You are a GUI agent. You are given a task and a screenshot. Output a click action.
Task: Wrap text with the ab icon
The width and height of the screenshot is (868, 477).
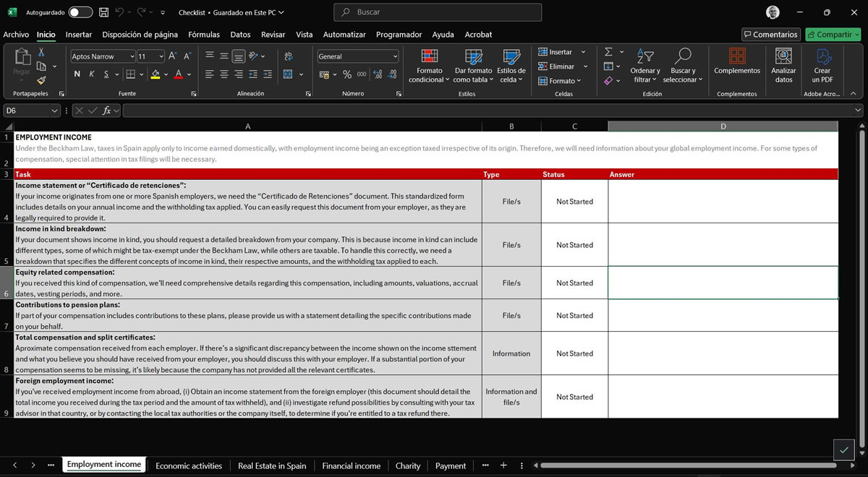tap(289, 56)
